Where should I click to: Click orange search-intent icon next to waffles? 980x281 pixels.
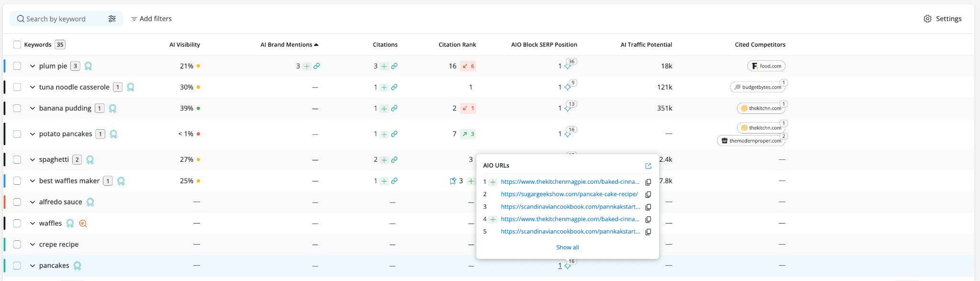[83, 224]
